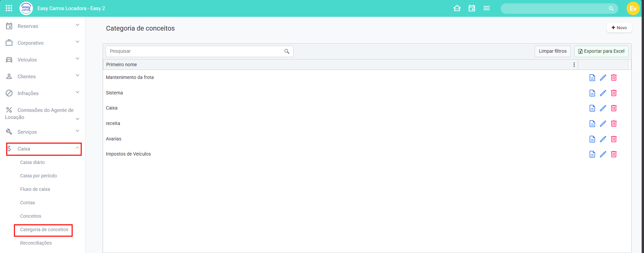Open the apps grid menu icon
Image resolution: width=644 pixels, height=253 pixels.
click(x=9, y=8)
